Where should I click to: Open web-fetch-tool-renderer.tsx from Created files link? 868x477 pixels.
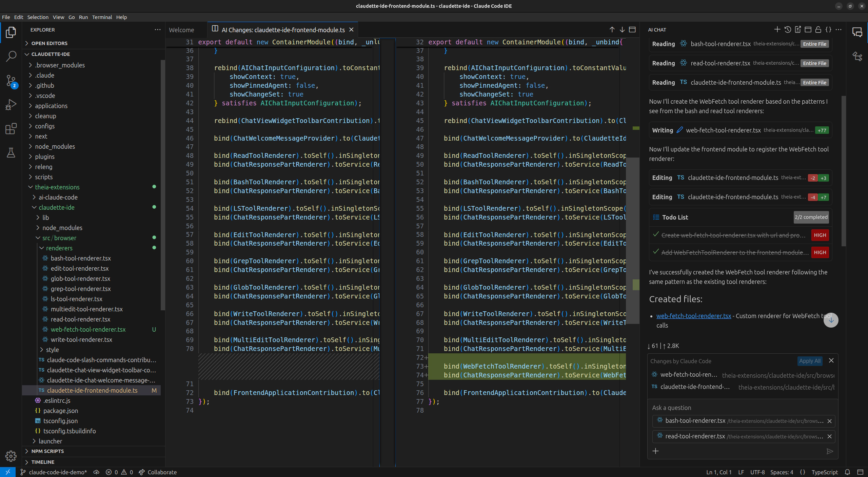coord(693,316)
